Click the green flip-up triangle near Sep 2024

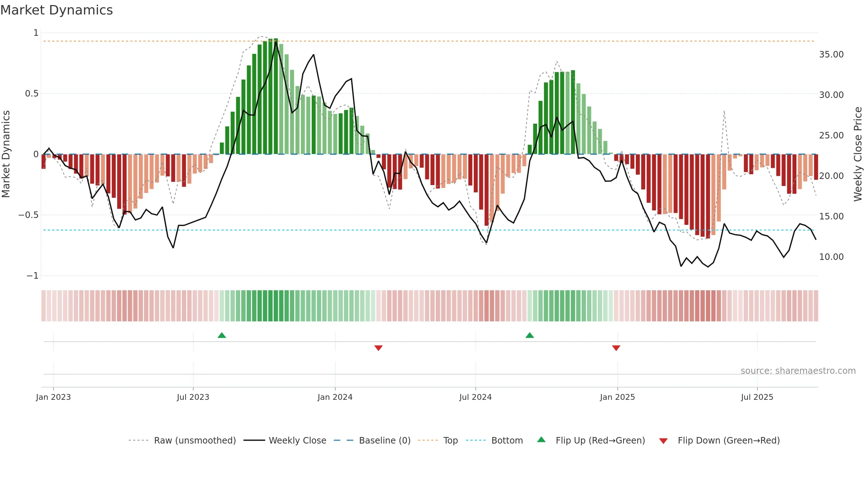[x=529, y=335]
